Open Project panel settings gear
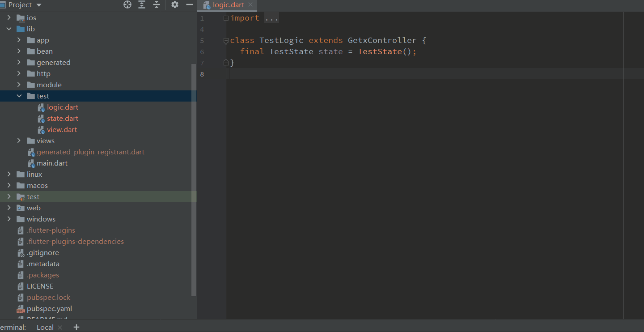 click(x=175, y=4)
